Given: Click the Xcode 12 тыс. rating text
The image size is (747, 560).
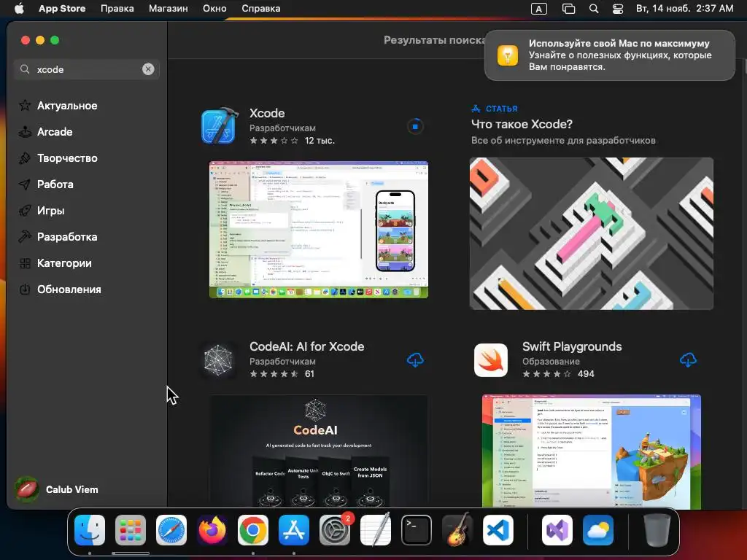Looking at the screenshot, I should [320, 141].
